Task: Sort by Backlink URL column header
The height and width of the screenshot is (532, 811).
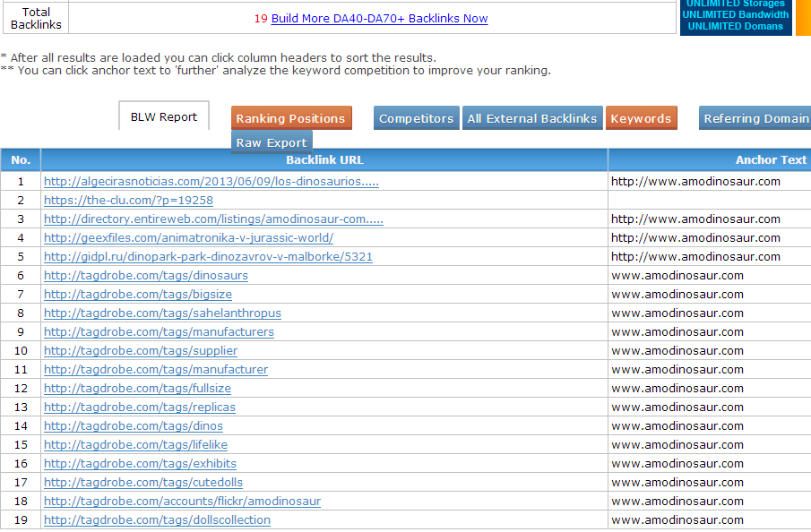Action: (x=324, y=159)
